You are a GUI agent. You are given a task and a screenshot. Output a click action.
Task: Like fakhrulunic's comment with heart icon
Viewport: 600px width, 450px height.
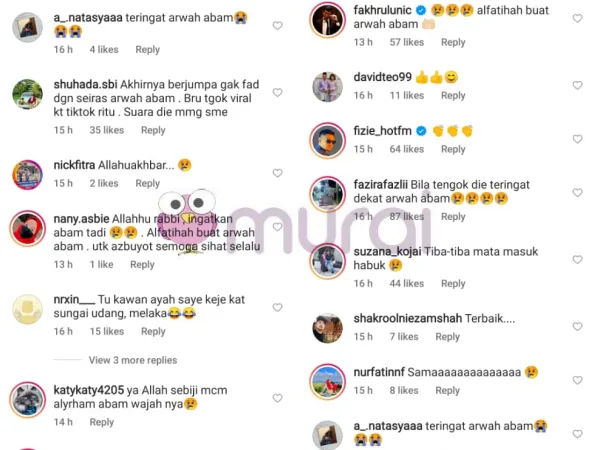577,18
